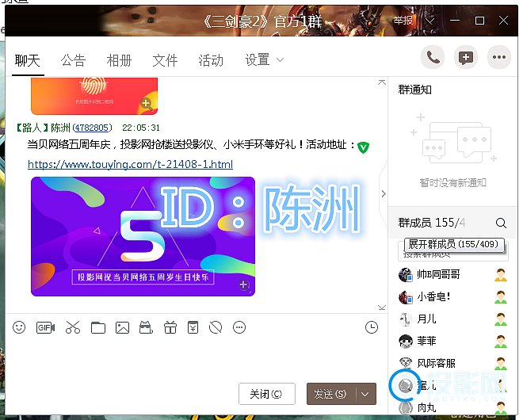The height and width of the screenshot is (420, 523).
Task: Open the 文件 tab
Action: 165,61
